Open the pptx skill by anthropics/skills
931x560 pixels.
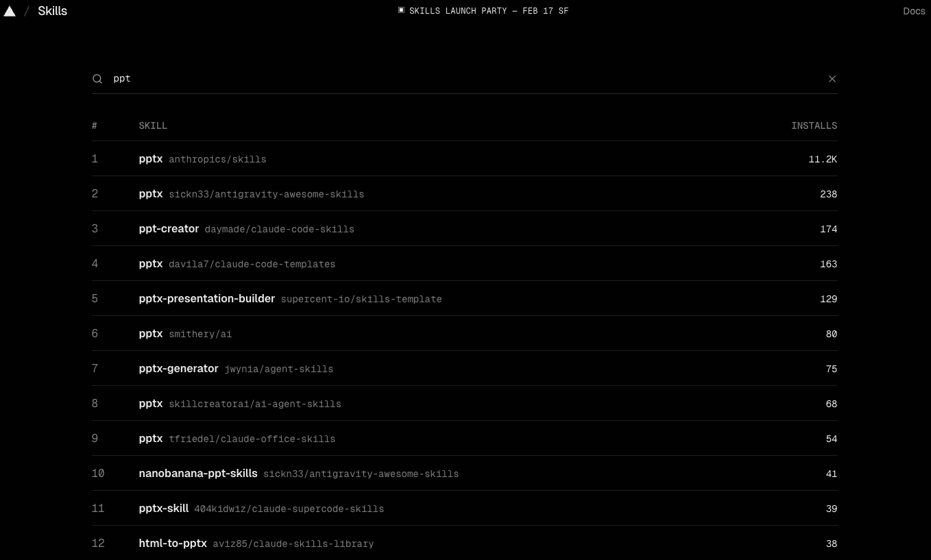[x=465, y=159]
